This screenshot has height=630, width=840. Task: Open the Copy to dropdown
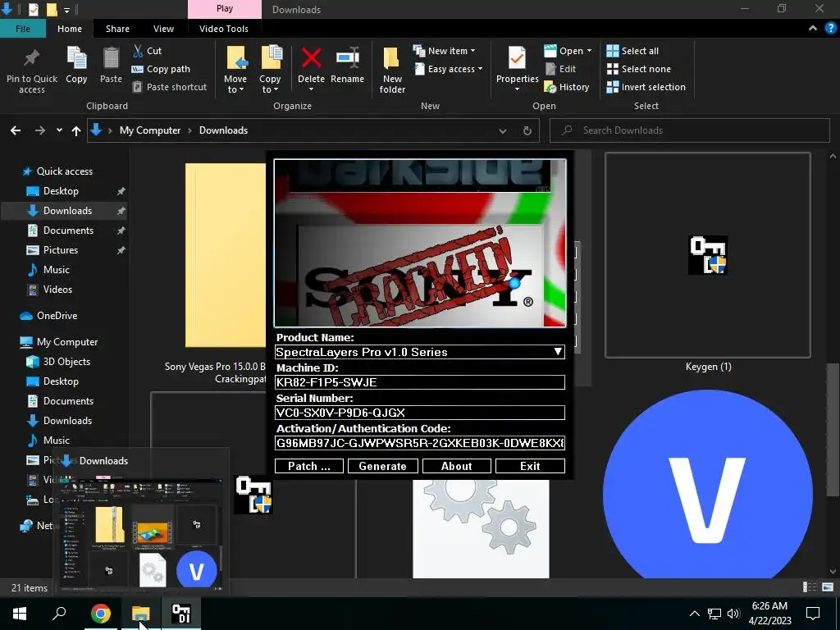tap(270, 70)
